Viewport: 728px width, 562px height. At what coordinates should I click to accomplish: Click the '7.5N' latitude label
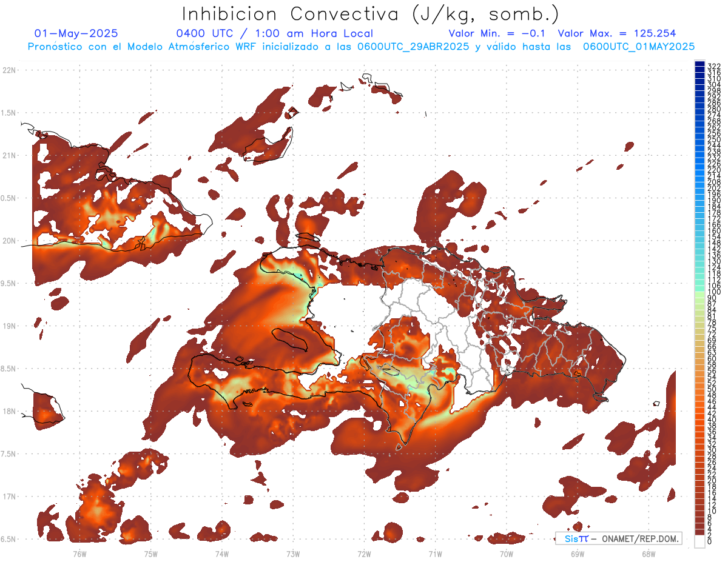pyautogui.click(x=8, y=453)
